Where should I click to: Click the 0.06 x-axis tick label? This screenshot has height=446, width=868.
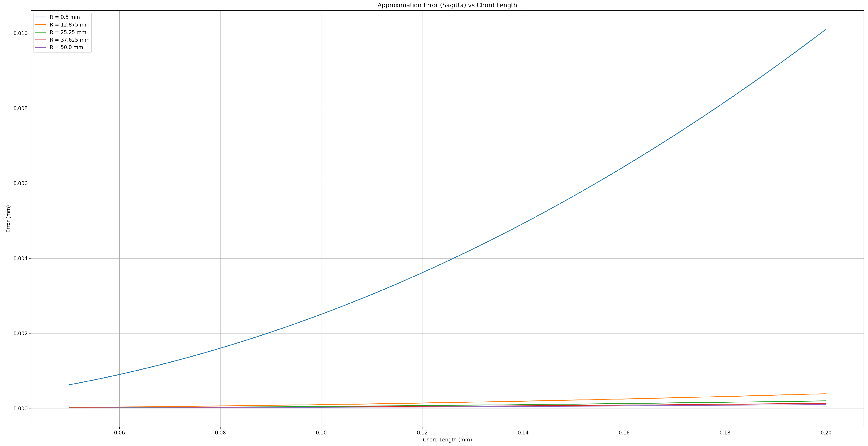pos(119,433)
